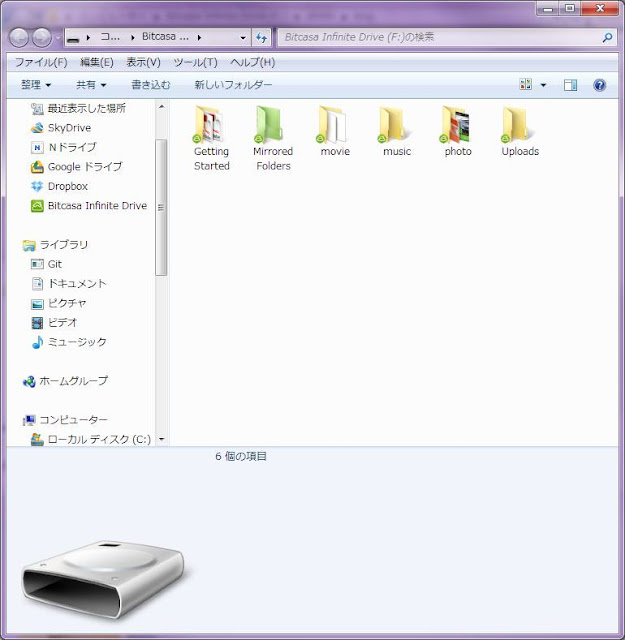This screenshot has height=640, width=625.
Task: Click the navigation pane scroll down arrow
Action: (x=161, y=439)
